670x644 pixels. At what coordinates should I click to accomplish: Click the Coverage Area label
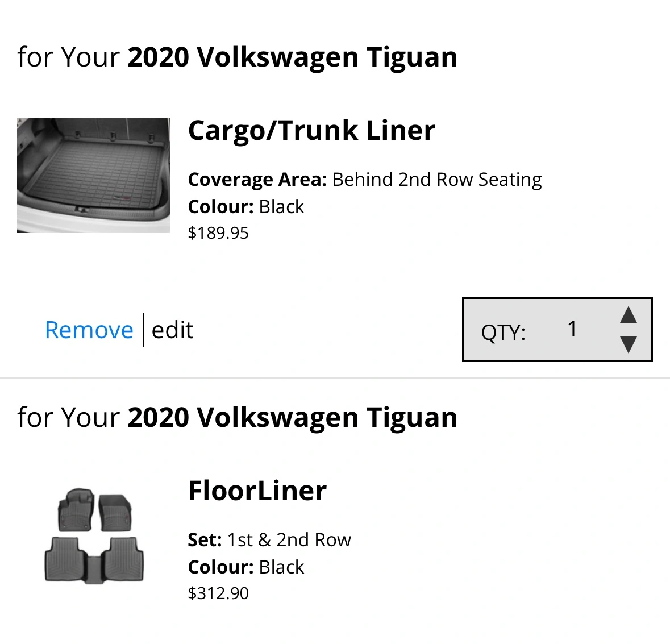coord(257,180)
